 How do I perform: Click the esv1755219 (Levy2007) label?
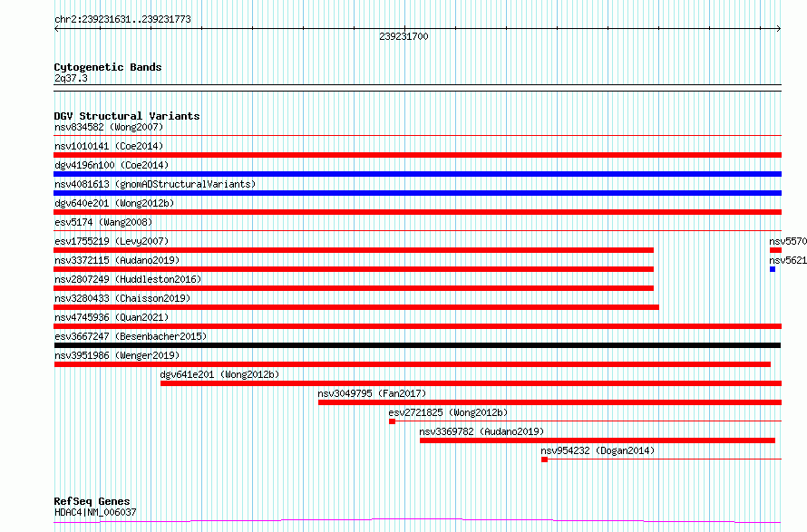point(112,241)
